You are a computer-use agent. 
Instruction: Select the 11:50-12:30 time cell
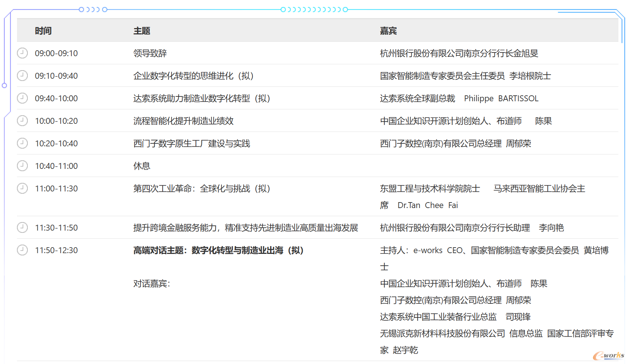point(57,250)
